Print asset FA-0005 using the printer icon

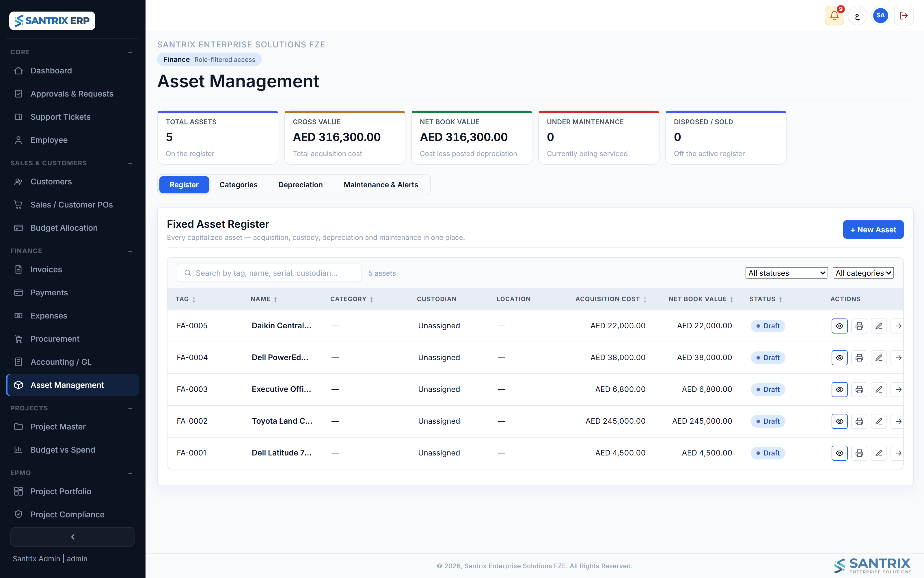(x=859, y=326)
